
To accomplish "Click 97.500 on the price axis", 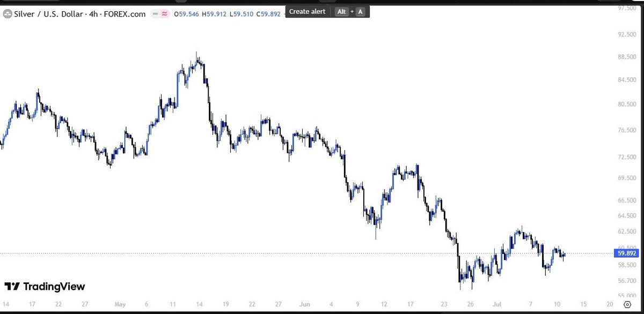I will 627,9.
